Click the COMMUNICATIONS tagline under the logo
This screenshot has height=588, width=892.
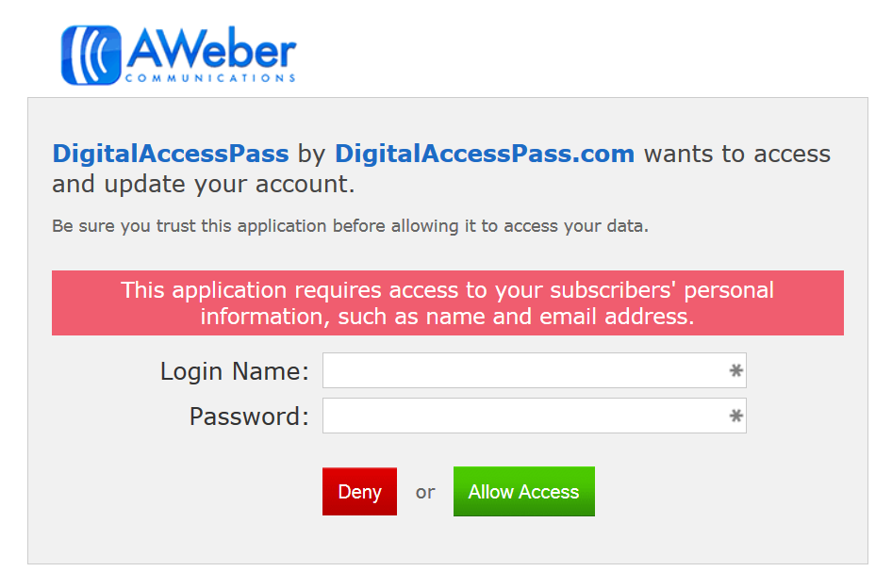pyautogui.click(x=210, y=78)
